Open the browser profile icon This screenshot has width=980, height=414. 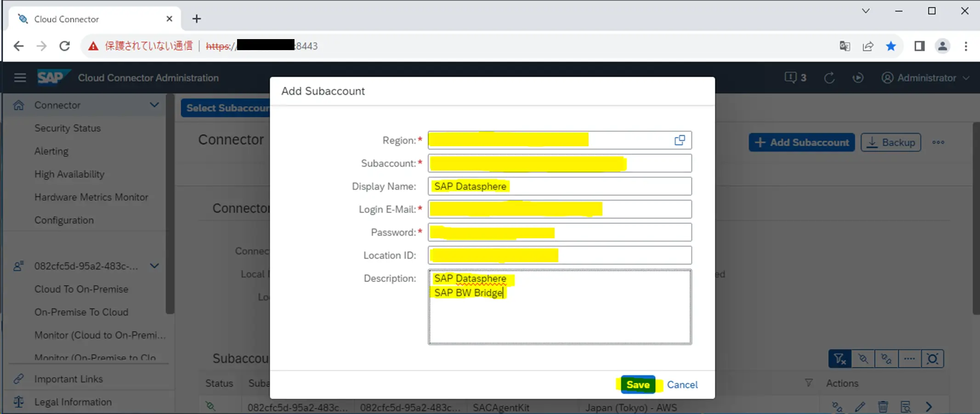click(x=942, y=46)
